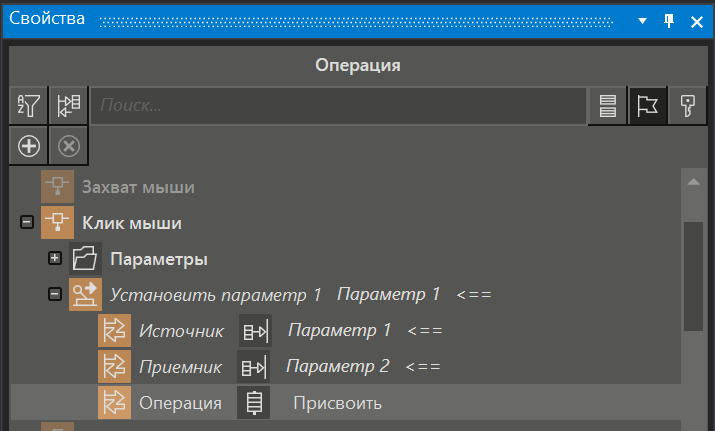Click the Параметры folder icon

[x=85, y=259]
